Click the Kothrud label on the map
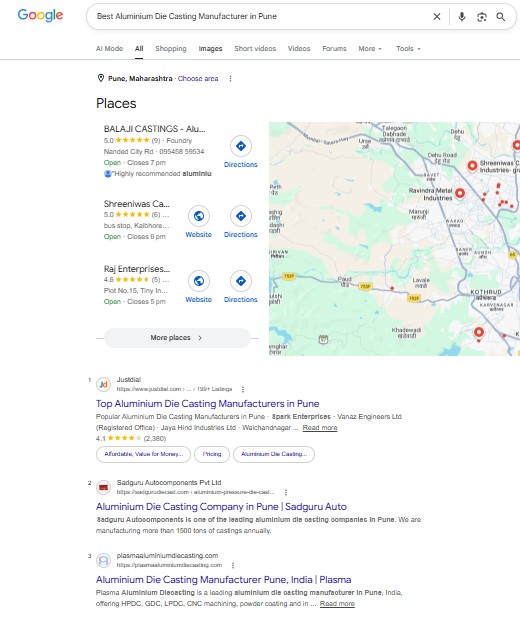The height and width of the screenshot is (618, 520). pyautogui.click(x=486, y=292)
